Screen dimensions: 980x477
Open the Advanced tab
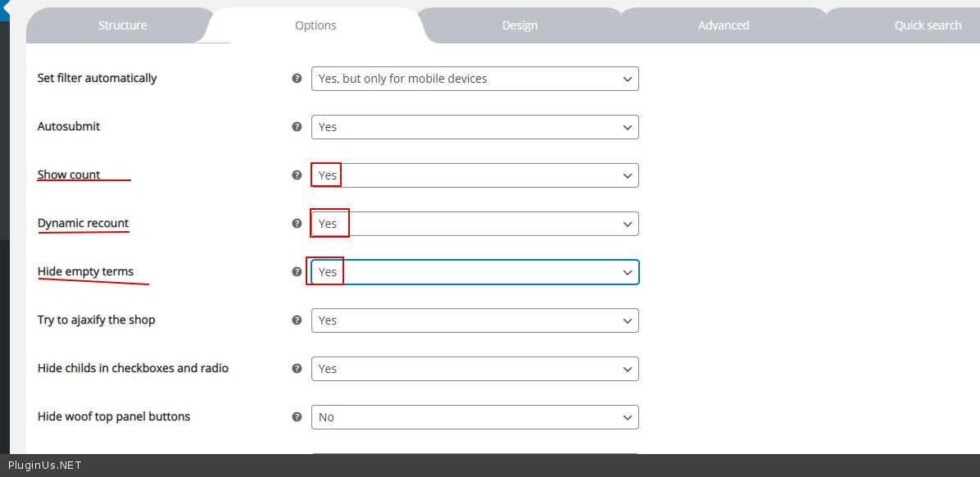point(724,25)
